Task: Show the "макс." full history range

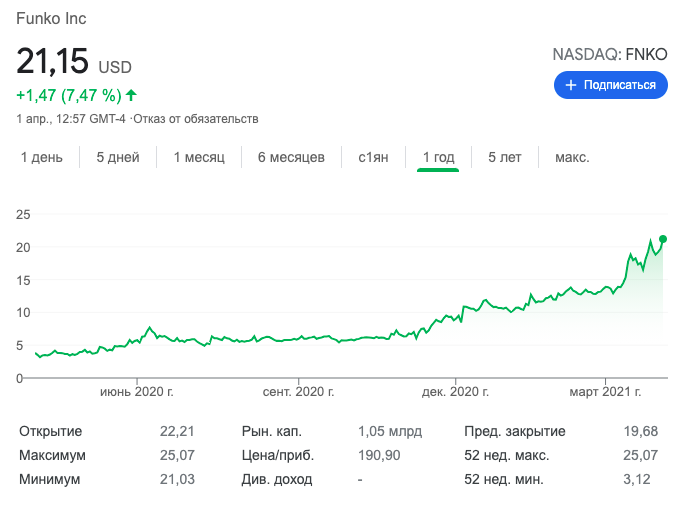Action: (572, 158)
